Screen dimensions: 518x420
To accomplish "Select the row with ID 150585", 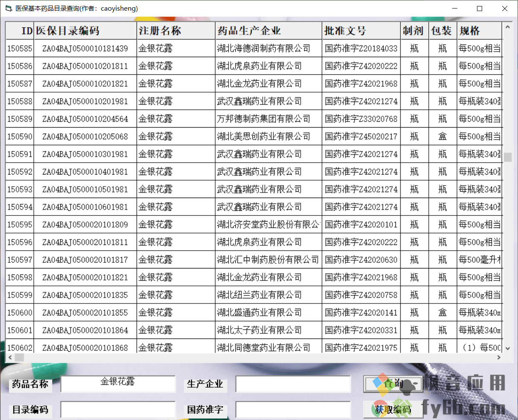I will click(x=254, y=49).
